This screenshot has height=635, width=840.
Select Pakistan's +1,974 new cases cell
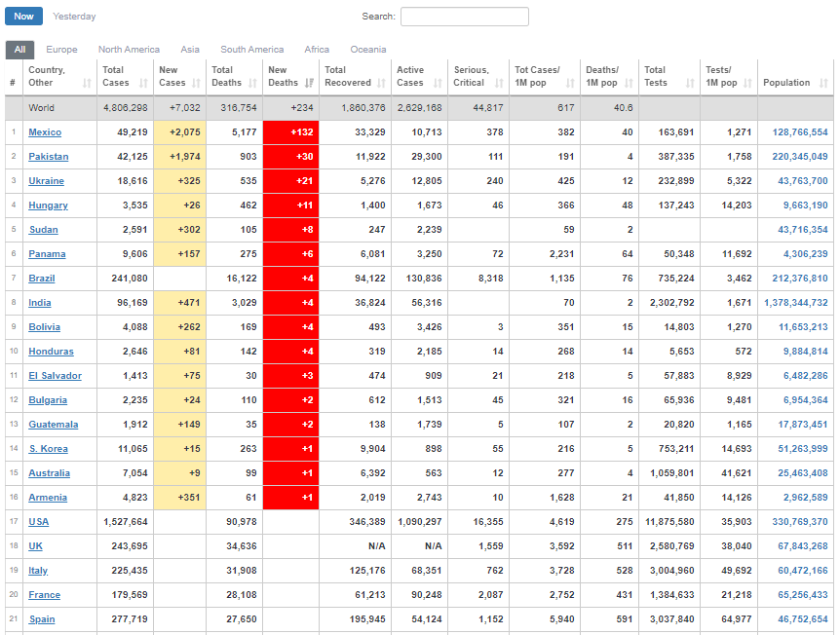click(x=180, y=157)
